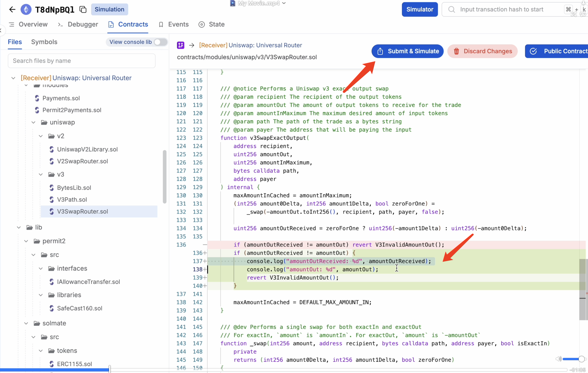
Task: Toggle the View console lib switch
Action: pos(160,42)
